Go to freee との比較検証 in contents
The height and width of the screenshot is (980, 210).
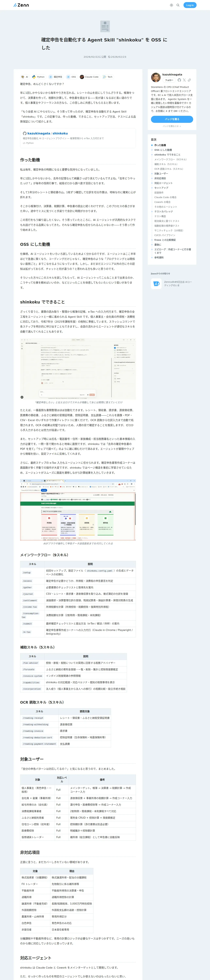[x=165, y=240]
